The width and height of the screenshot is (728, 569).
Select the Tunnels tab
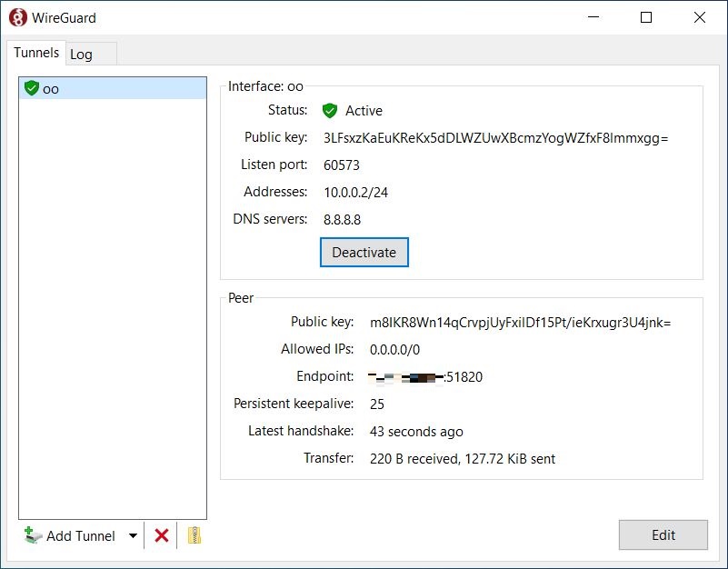coord(36,54)
